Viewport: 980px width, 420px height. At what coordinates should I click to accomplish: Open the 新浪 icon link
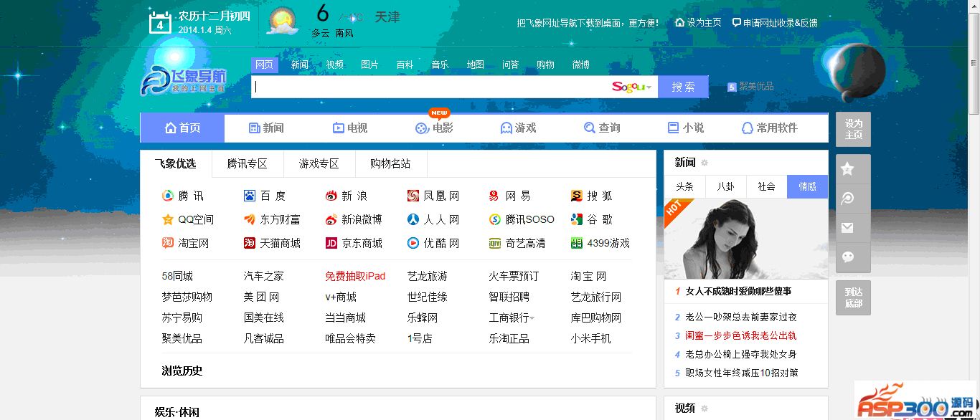[x=331, y=196]
